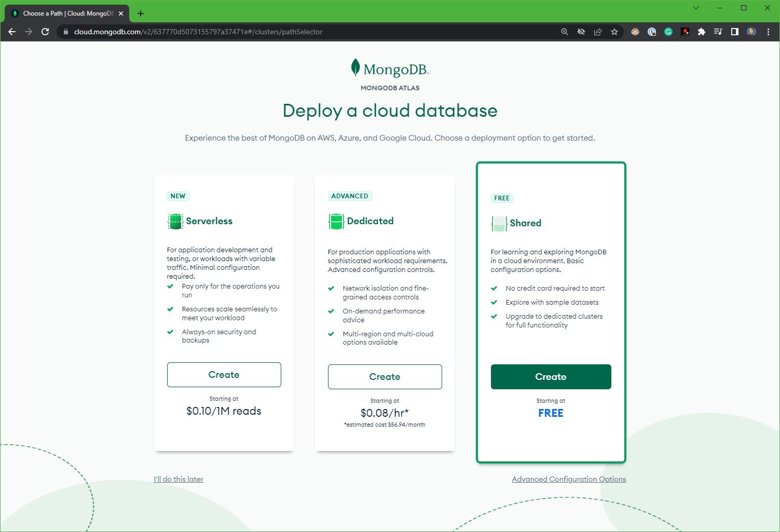Image resolution: width=780 pixels, height=532 pixels.
Task: Click the 'I'll do this later' link
Action: 179,479
